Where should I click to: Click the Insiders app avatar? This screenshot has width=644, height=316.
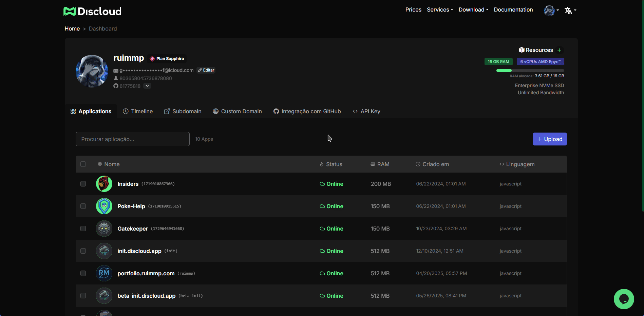point(104,184)
